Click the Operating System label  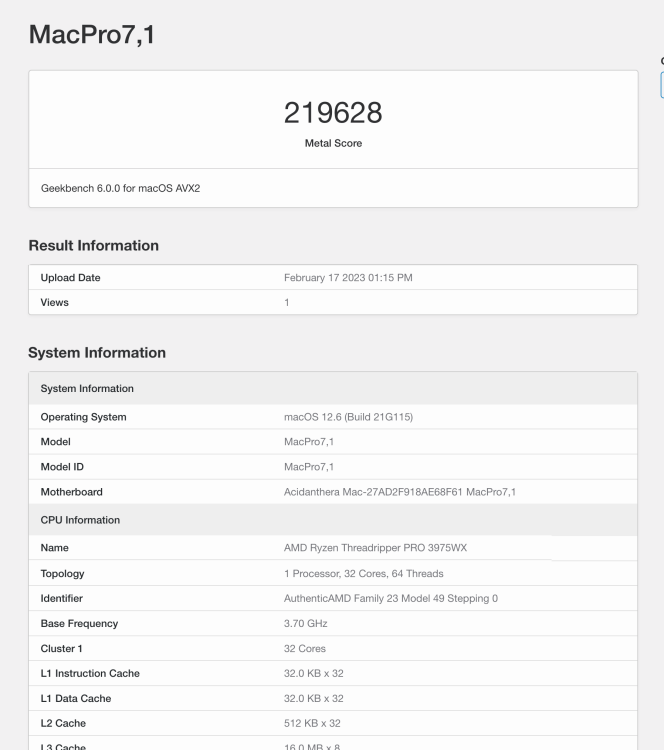click(x=83, y=417)
